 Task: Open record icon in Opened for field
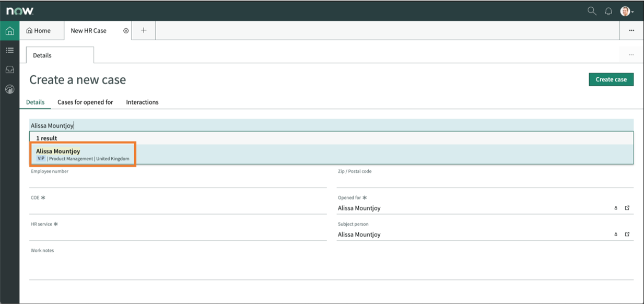[x=627, y=208]
